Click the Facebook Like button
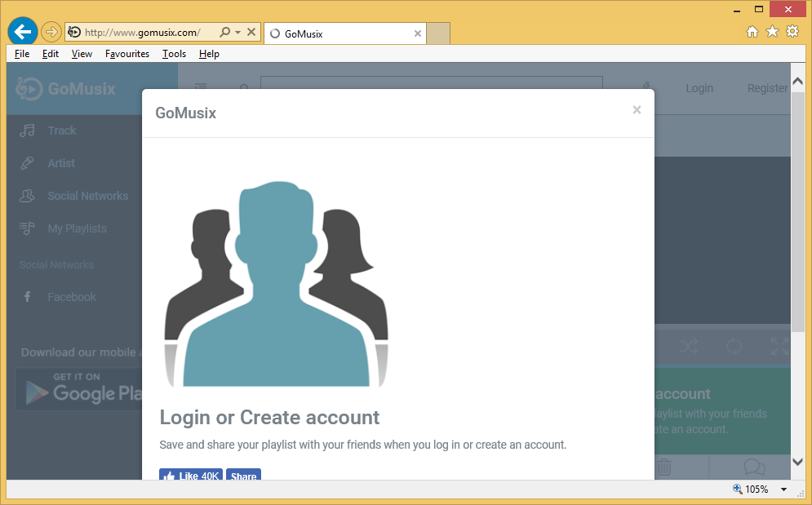 tap(191, 476)
